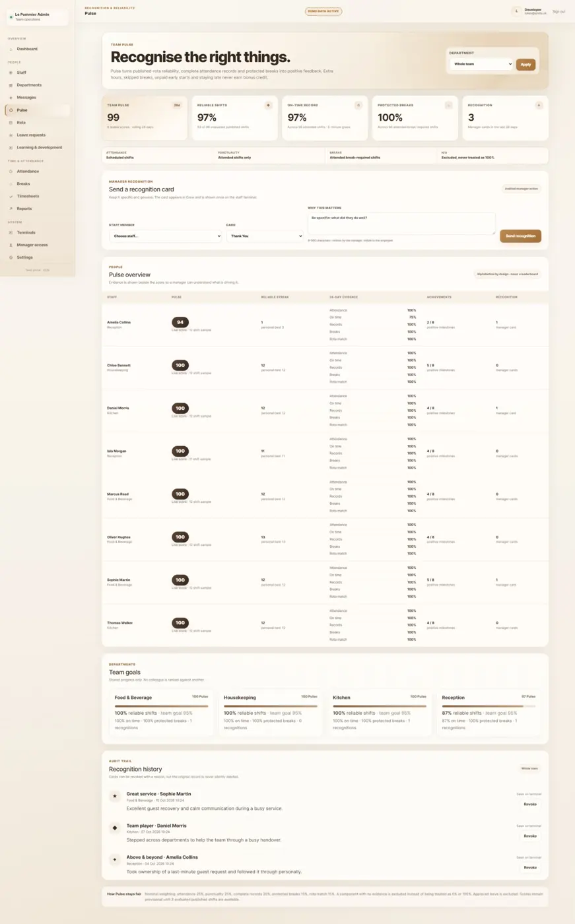Image resolution: width=575 pixels, height=924 pixels.
Task: Click the Leave requests sidebar icon
Action: click(11, 135)
